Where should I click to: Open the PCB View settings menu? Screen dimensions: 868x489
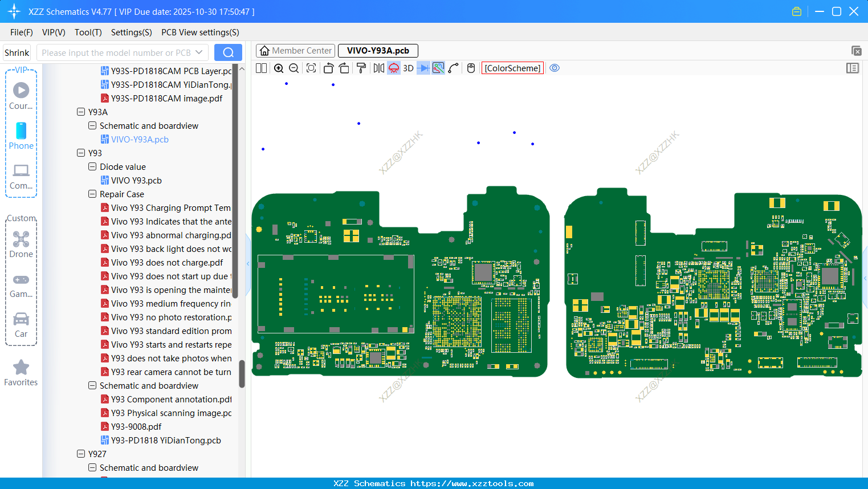point(200,32)
